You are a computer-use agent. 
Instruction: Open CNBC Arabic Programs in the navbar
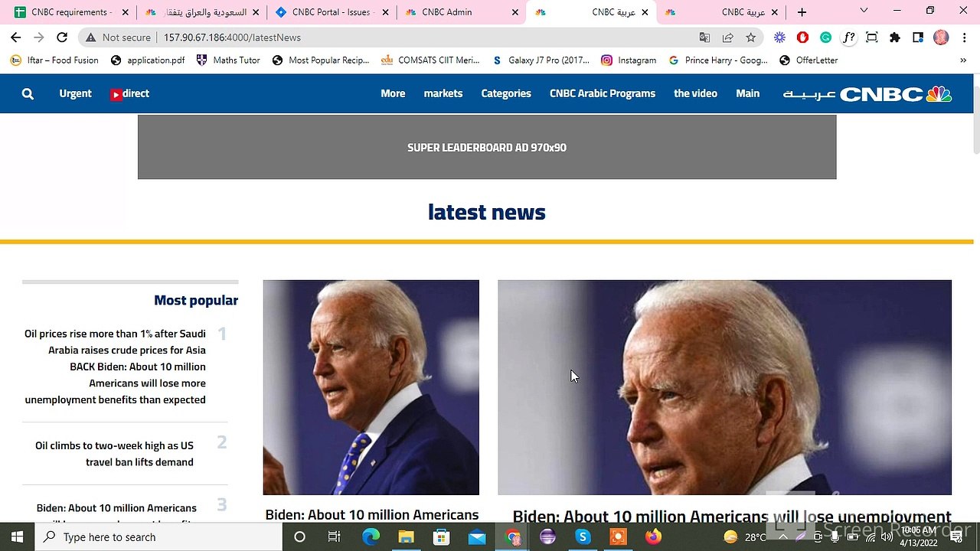(603, 93)
